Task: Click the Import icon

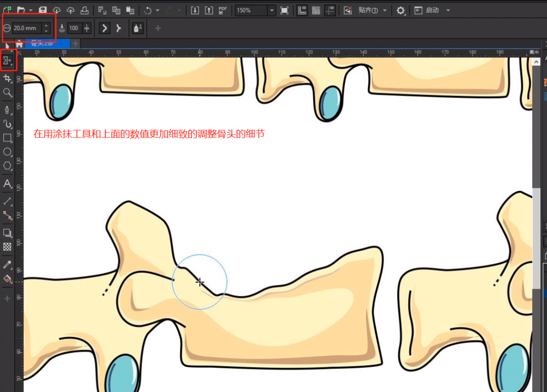Action: pyautogui.click(x=195, y=10)
